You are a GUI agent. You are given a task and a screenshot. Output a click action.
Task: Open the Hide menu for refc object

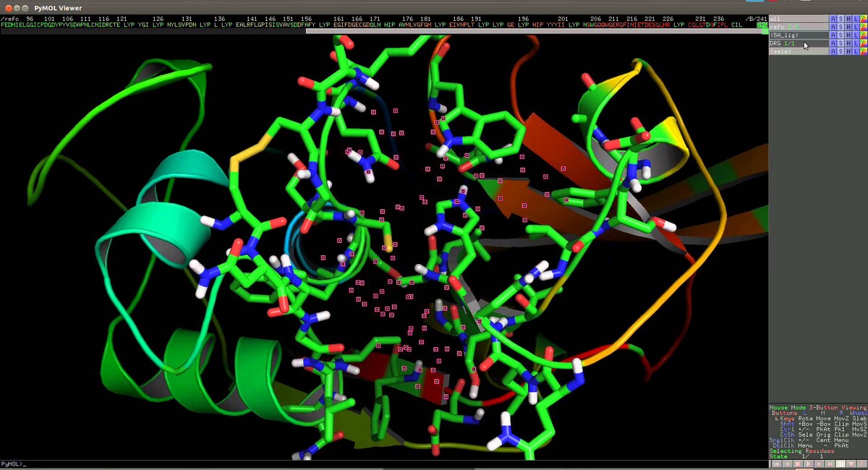(x=848, y=27)
